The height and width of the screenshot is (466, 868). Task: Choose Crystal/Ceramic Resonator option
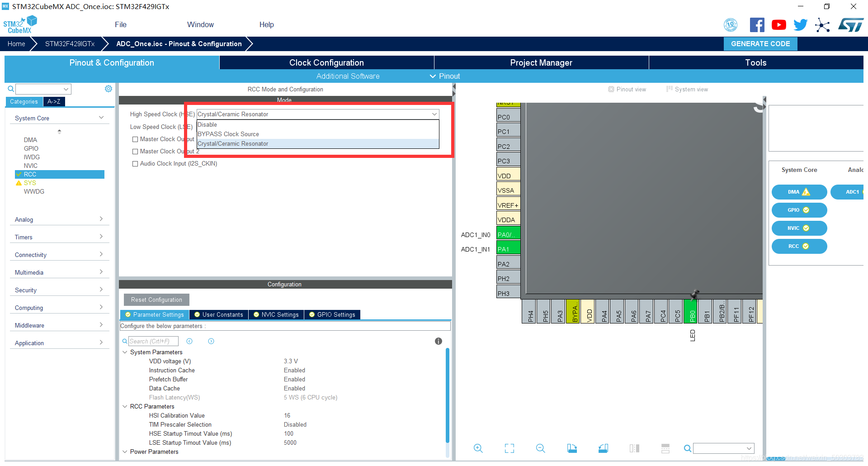coord(318,143)
